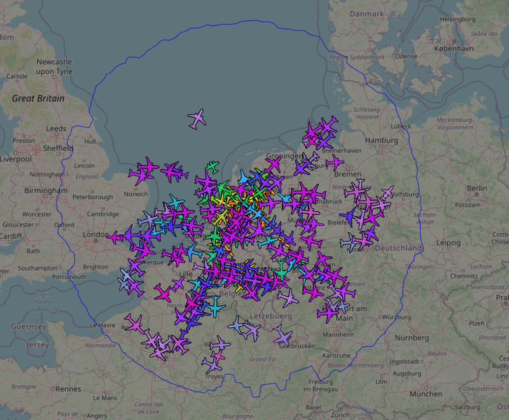
Task: Click the København city label
Action: pyautogui.click(x=454, y=49)
